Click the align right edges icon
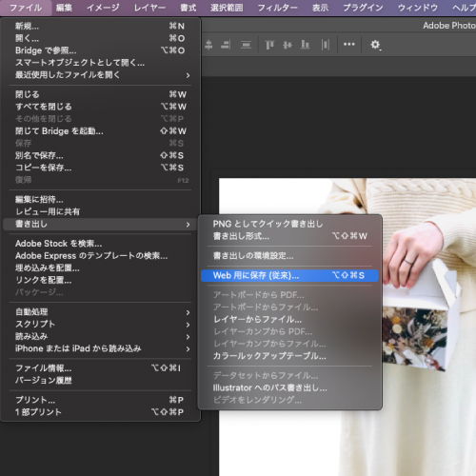Image resolution: width=476 pixels, height=476 pixels. 226,45
